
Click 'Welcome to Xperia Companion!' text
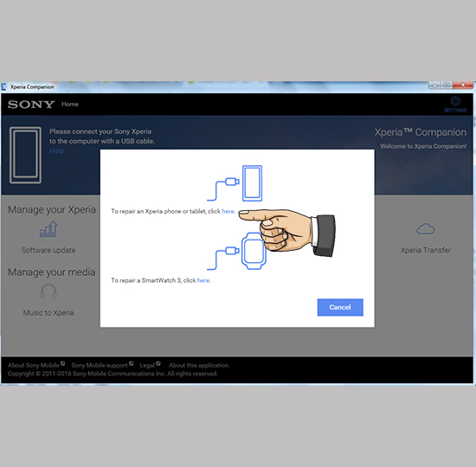pos(423,146)
